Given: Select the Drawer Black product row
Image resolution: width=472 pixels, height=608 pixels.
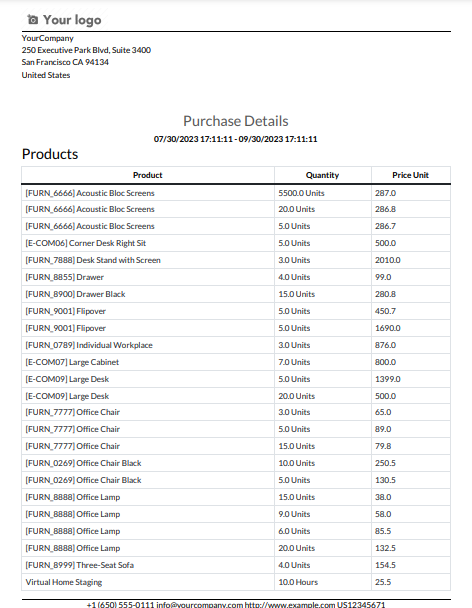Looking at the screenshot, I should 236,294.
